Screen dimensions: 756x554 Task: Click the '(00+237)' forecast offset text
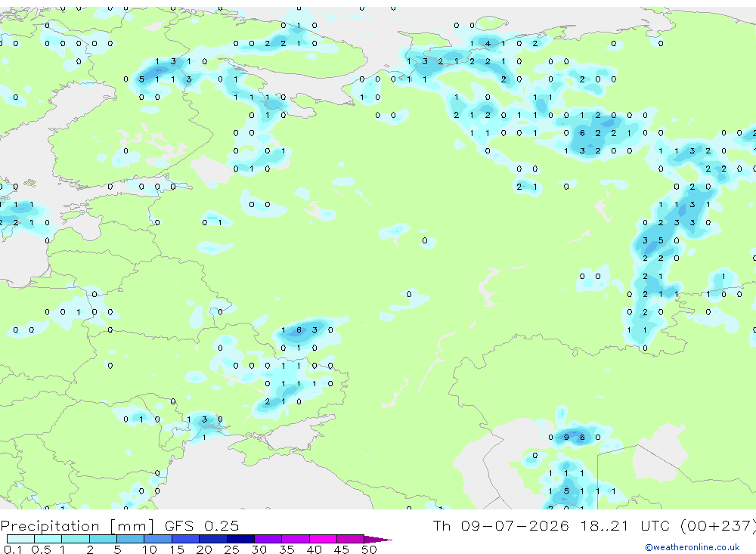(x=717, y=525)
